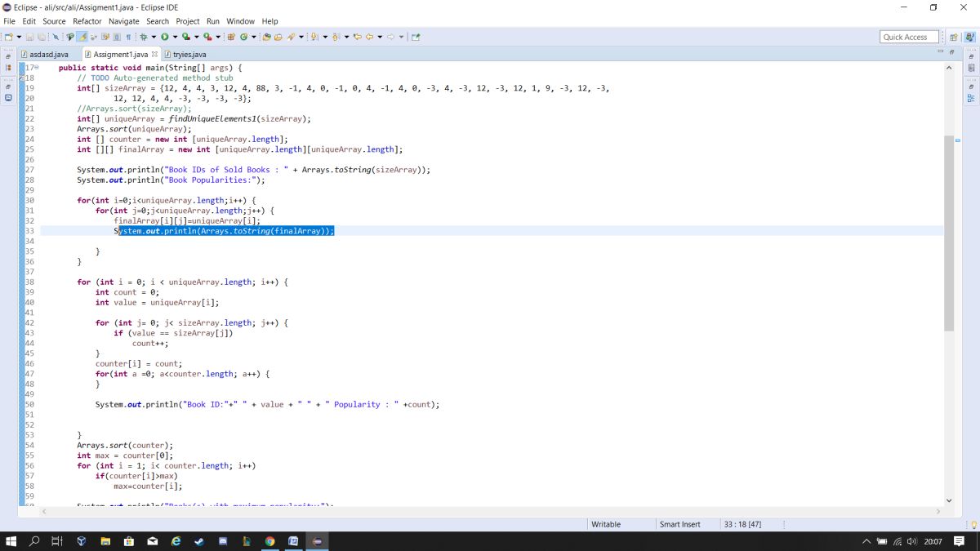Viewport: 980px width, 551px height.
Task: Open the Window menu
Action: click(240, 21)
